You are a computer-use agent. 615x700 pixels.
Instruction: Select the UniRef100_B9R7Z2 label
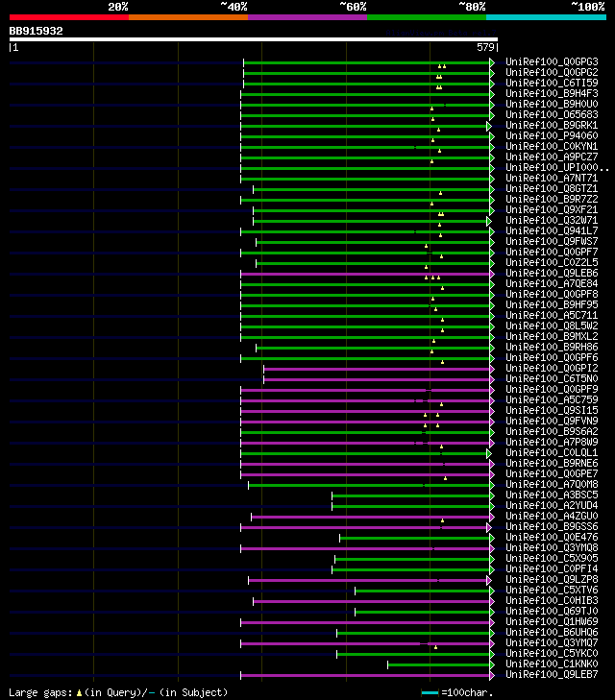tap(552, 199)
